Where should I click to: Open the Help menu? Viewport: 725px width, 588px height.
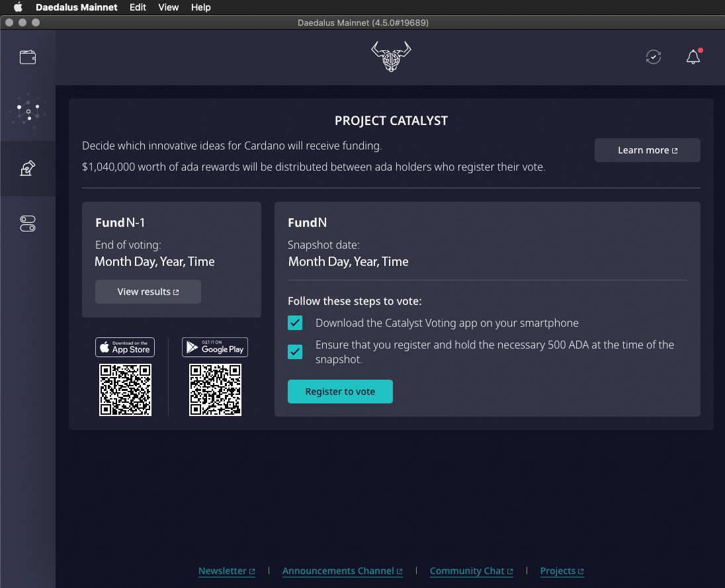pyautogui.click(x=200, y=7)
